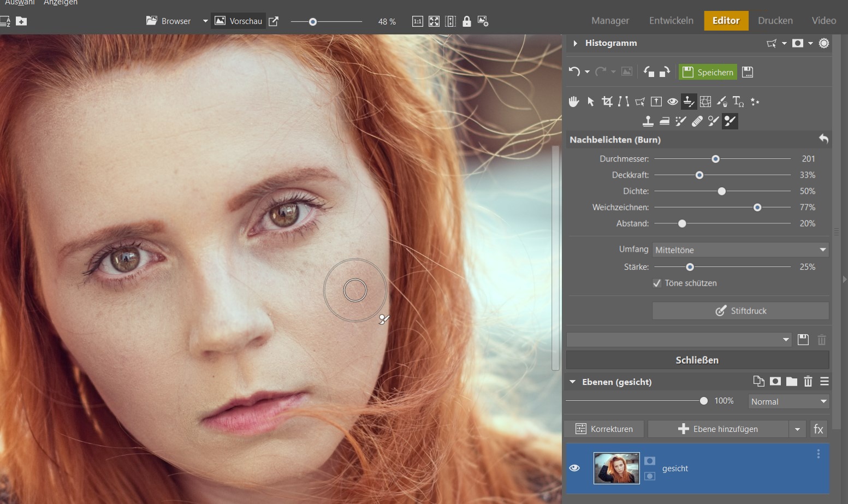Select the effects stars tool

click(755, 102)
